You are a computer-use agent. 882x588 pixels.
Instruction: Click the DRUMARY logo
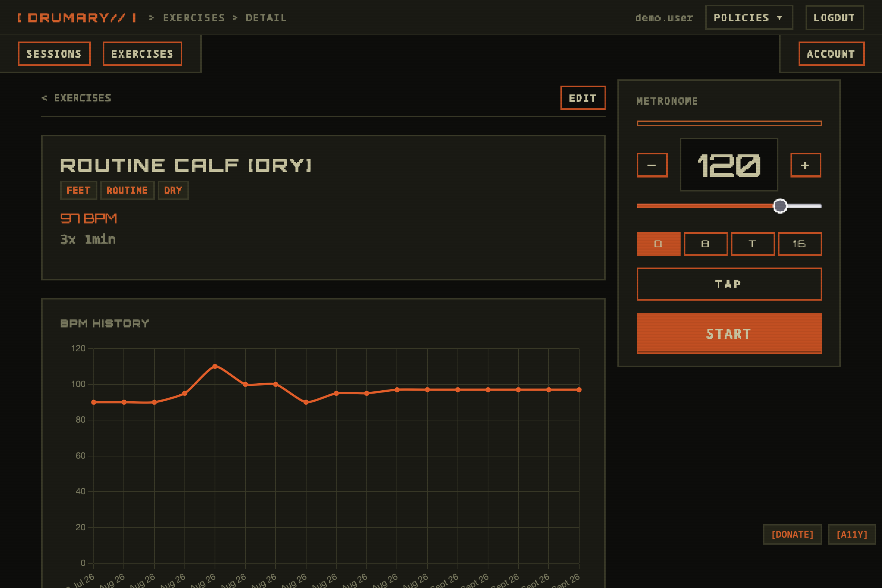(x=77, y=18)
